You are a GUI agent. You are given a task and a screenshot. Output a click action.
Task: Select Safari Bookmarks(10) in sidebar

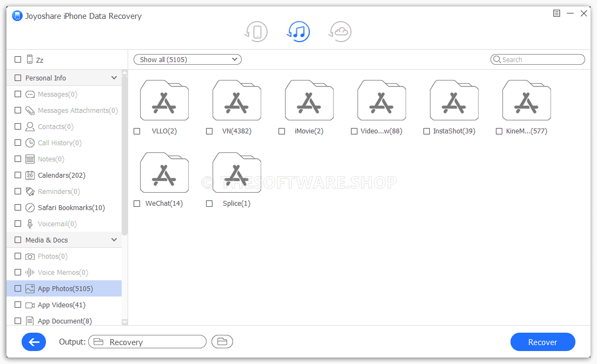[x=64, y=208]
